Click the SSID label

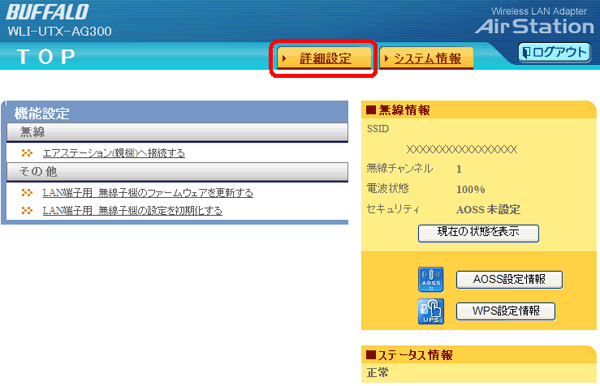(378, 129)
